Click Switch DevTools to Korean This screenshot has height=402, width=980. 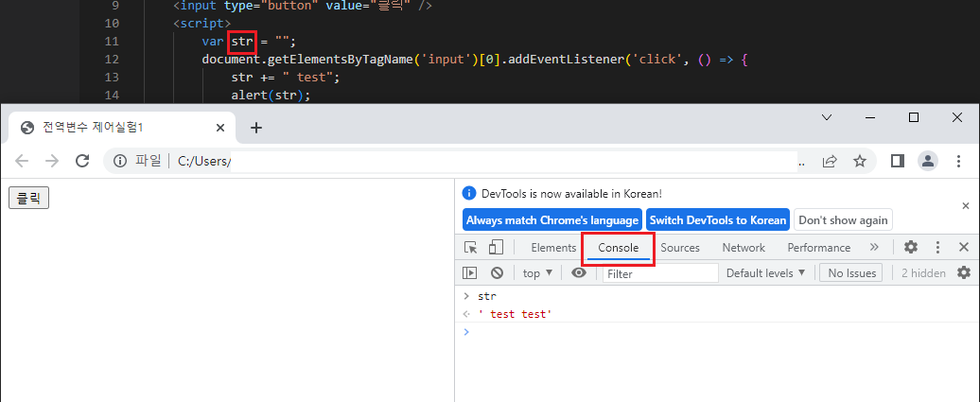(717, 220)
